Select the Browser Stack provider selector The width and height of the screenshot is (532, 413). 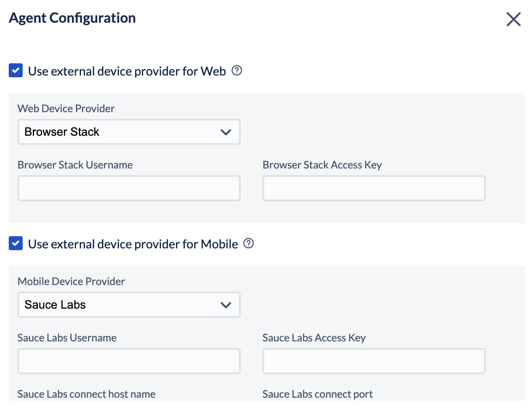(x=129, y=132)
